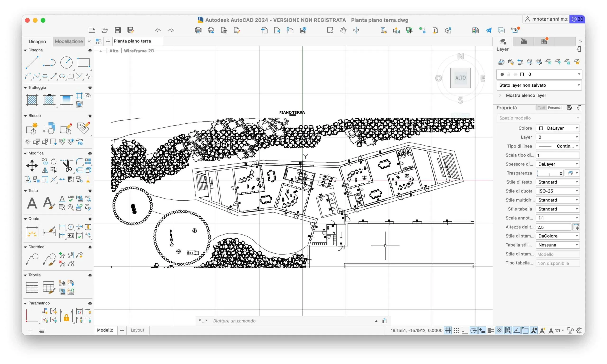The width and height of the screenshot is (607, 364).
Task: Select the Trim/Scissors tool
Action: [x=67, y=165]
